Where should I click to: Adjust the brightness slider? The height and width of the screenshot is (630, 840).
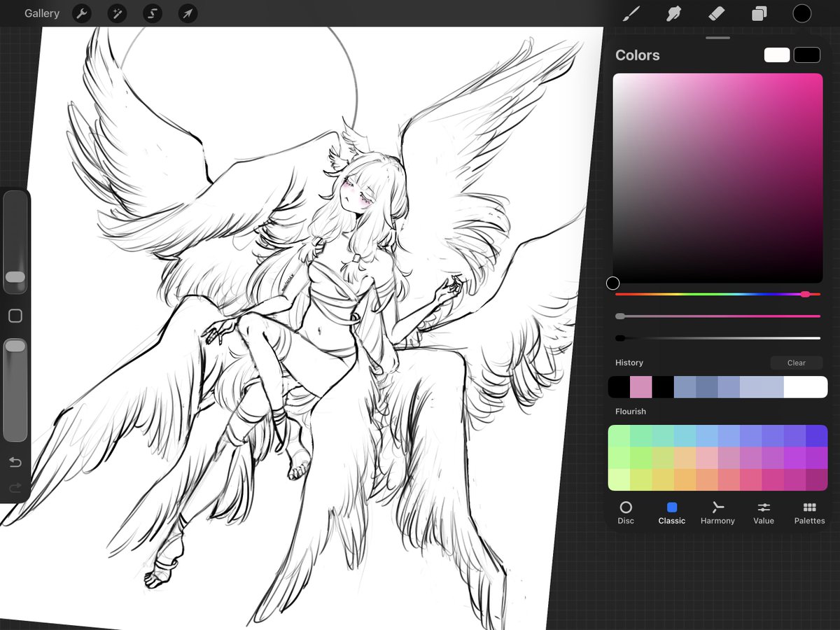point(717,338)
